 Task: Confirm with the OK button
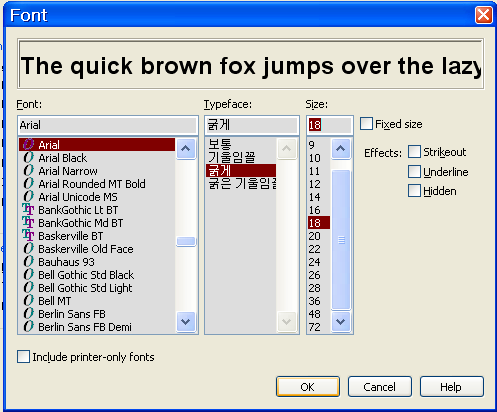coord(308,387)
